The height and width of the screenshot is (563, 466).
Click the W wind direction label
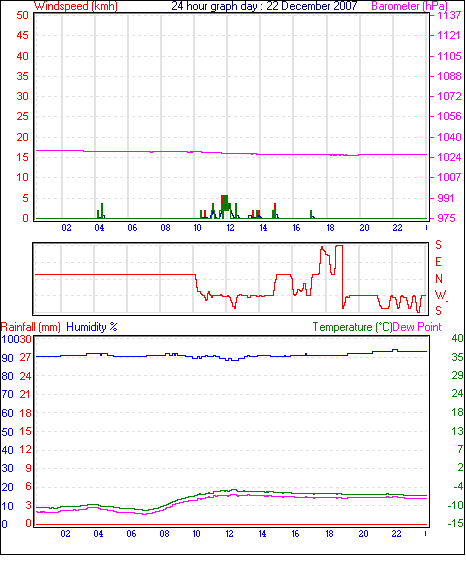click(x=440, y=295)
